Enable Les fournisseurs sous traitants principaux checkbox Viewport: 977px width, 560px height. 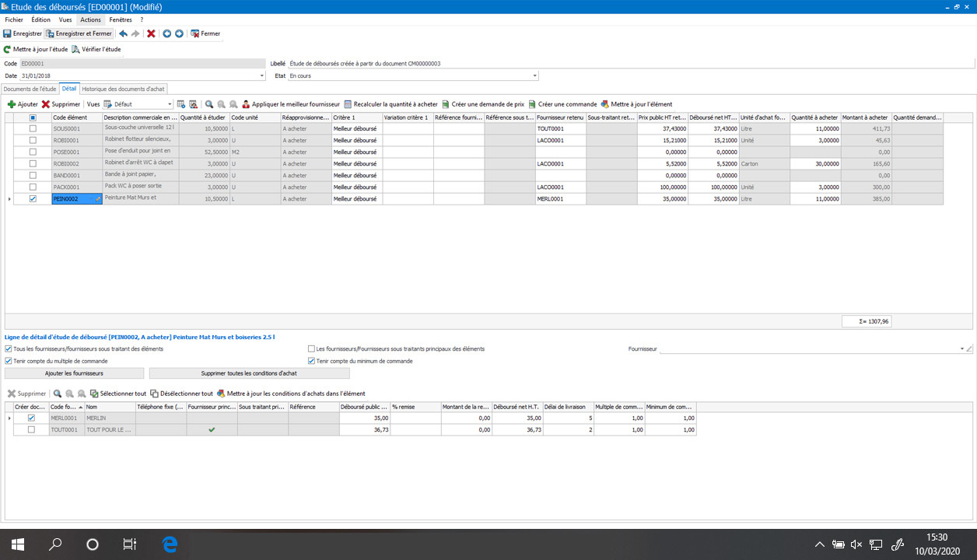[312, 349]
